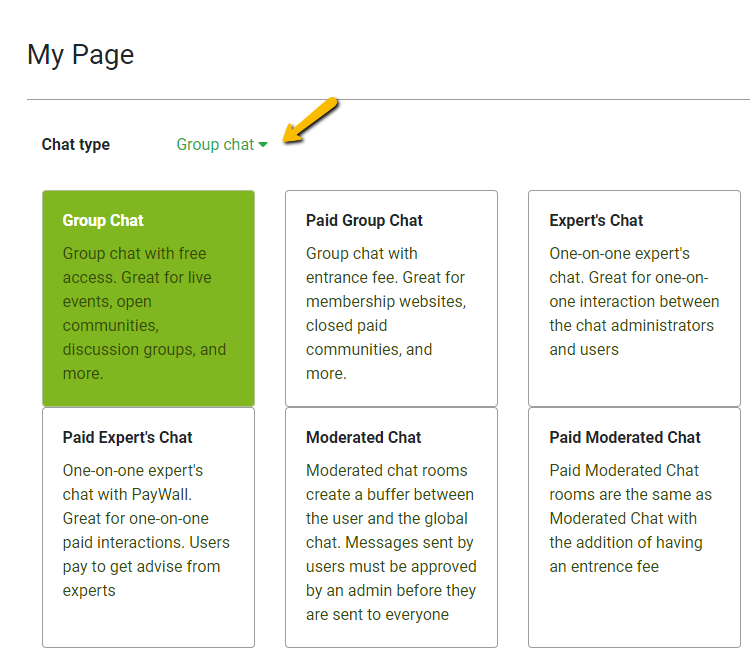This screenshot has height=663, width=750.
Task: Click the "Chat type" label
Action: coord(76,145)
